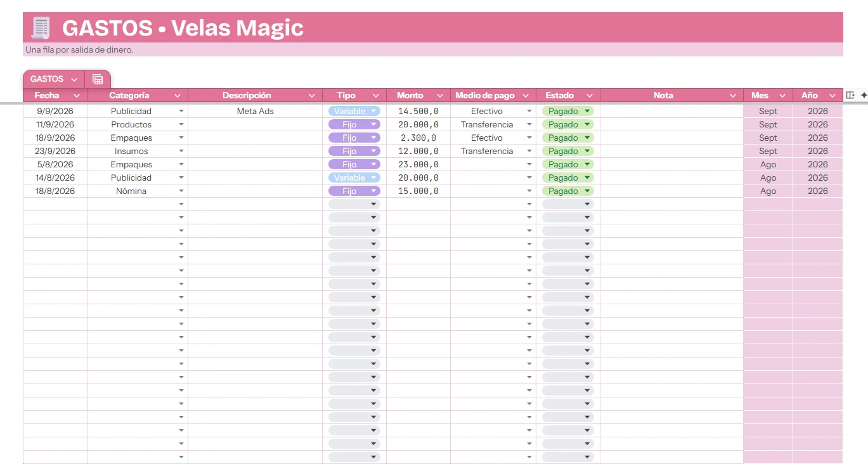Select Transferencia cell on the 11/9/2026 row
Viewport: 868px width, 464px height.
click(x=493, y=124)
